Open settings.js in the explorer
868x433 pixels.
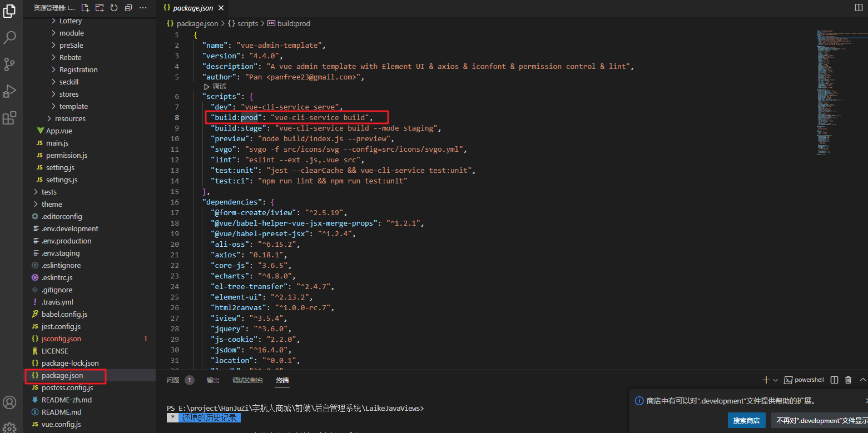pyautogui.click(x=62, y=180)
